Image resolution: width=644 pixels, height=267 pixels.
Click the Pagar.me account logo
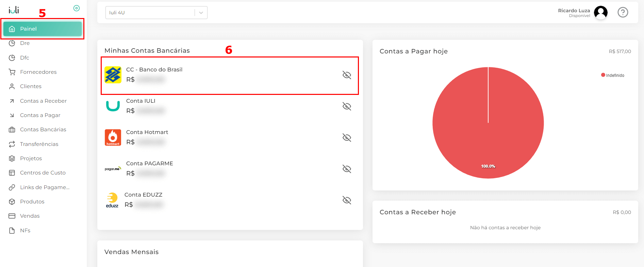coord(113,169)
